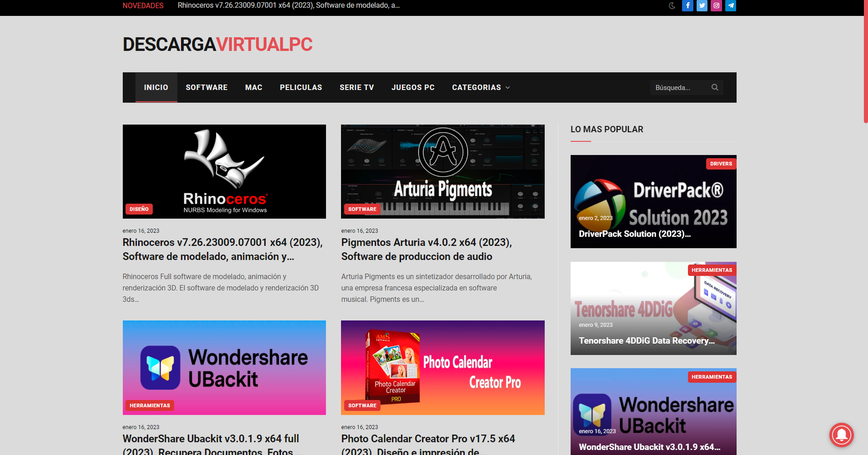Expand the CATEGORIAS dropdown menu

(x=481, y=87)
